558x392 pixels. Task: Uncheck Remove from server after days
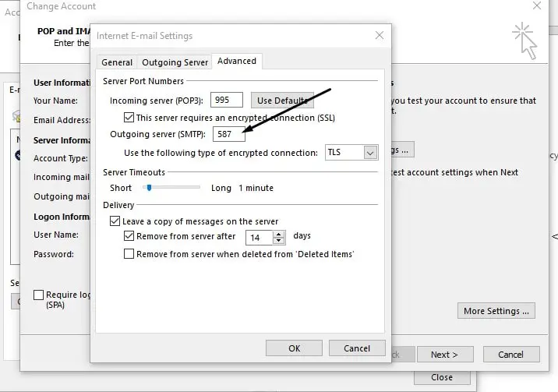click(x=129, y=236)
